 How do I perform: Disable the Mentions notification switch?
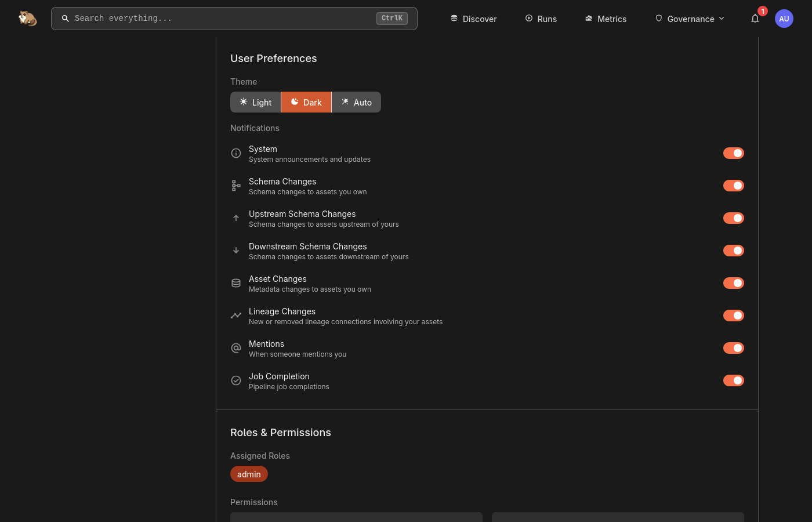click(733, 348)
